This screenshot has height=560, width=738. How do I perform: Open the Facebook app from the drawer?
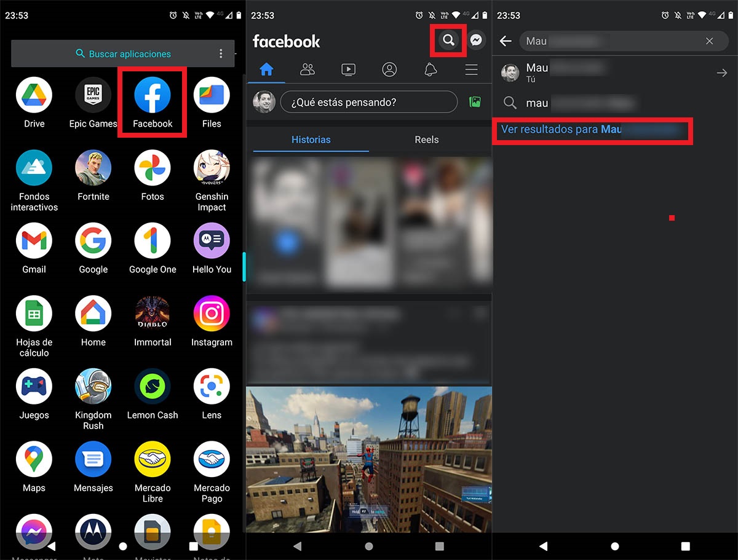[x=152, y=95]
